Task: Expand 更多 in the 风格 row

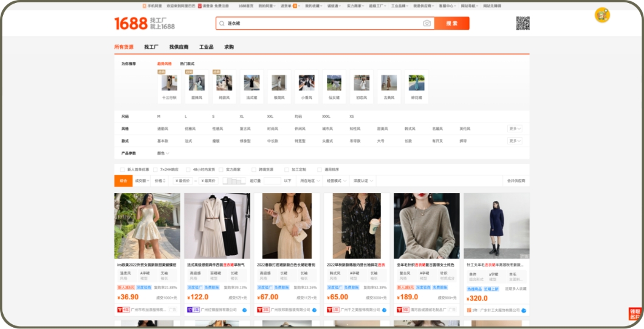Action: click(x=515, y=129)
